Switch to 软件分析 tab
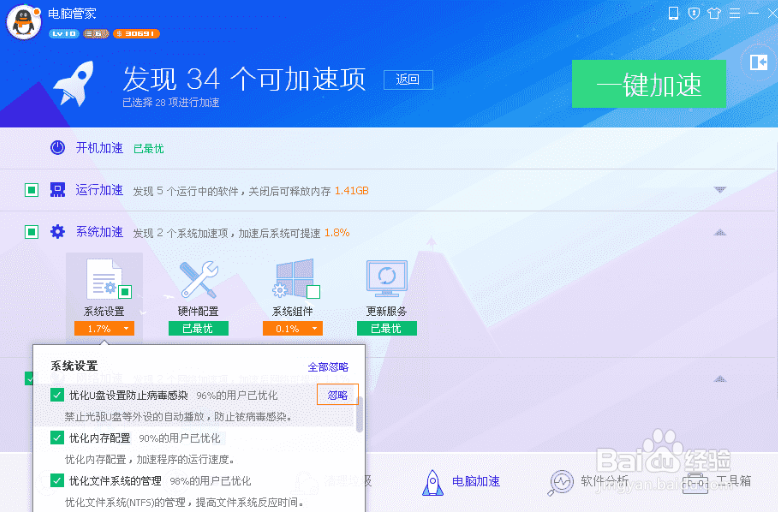This screenshot has width=778, height=512. pos(588,481)
